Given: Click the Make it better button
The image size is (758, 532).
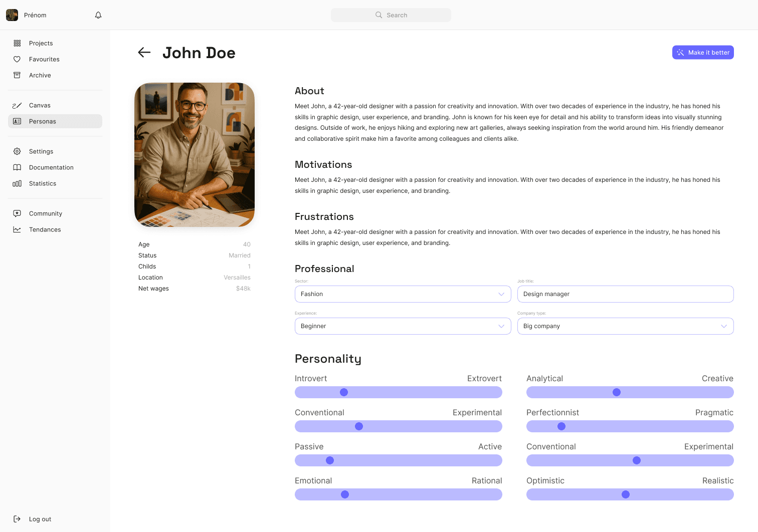Looking at the screenshot, I should coord(703,53).
